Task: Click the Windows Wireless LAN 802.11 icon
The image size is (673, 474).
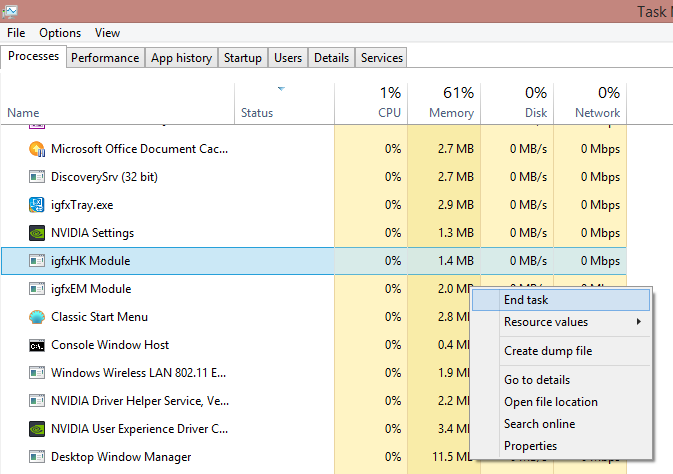Action: pos(37,373)
